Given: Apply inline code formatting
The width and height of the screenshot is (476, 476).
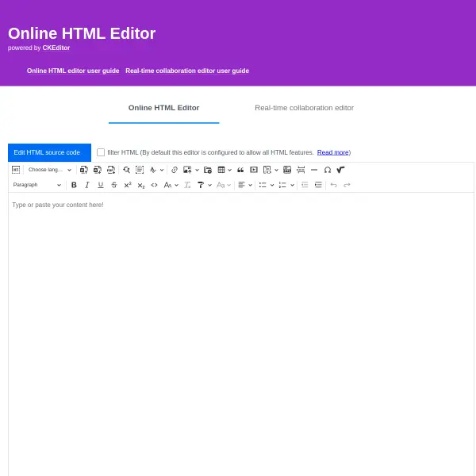Looking at the screenshot, I should 154,185.
